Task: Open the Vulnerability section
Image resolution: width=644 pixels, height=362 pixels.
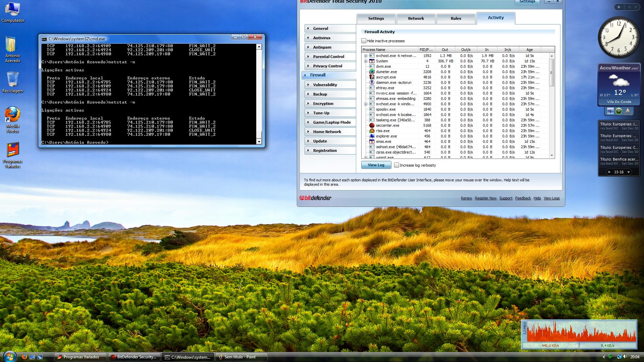Action: tap(330, 85)
